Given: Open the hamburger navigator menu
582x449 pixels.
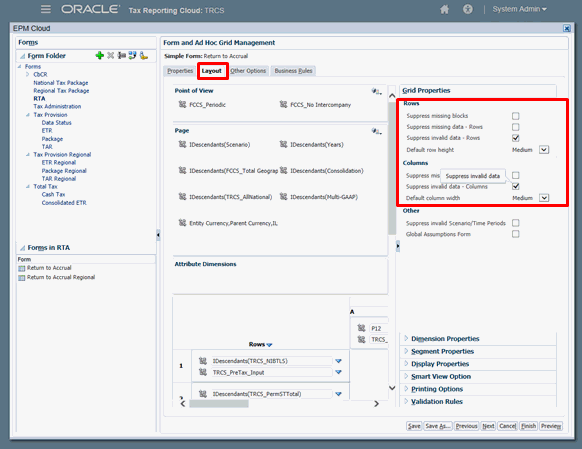Looking at the screenshot, I should (46, 9).
